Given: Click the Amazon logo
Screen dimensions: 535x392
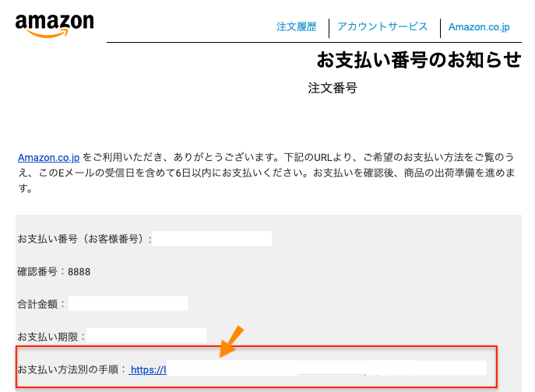Looking at the screenshot, I should [x=55, y=25].
